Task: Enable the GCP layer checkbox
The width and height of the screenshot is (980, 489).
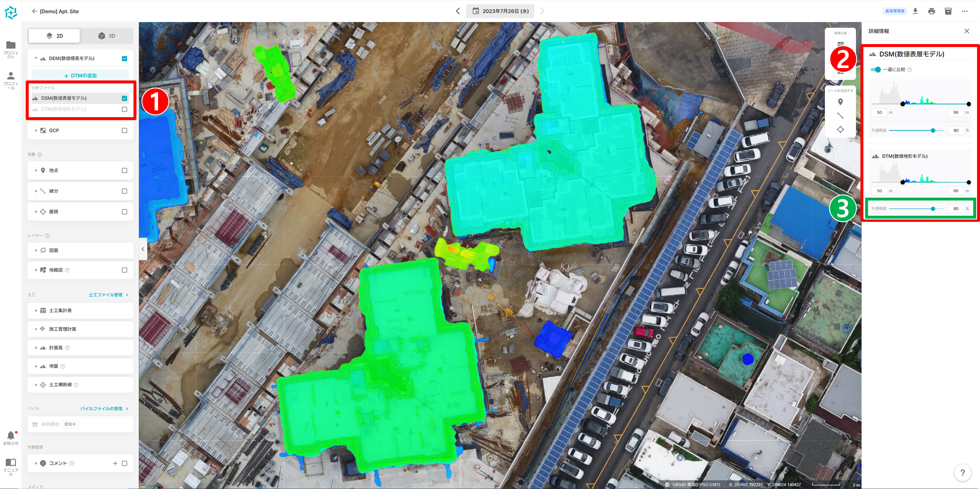Action: [x=124, y=130]
